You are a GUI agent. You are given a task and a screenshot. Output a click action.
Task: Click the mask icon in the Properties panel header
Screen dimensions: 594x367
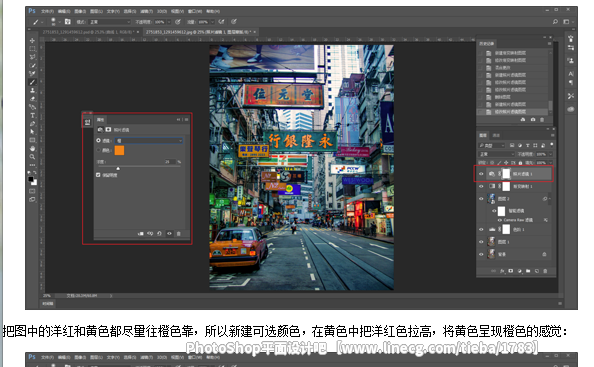(x=108, y=130)
